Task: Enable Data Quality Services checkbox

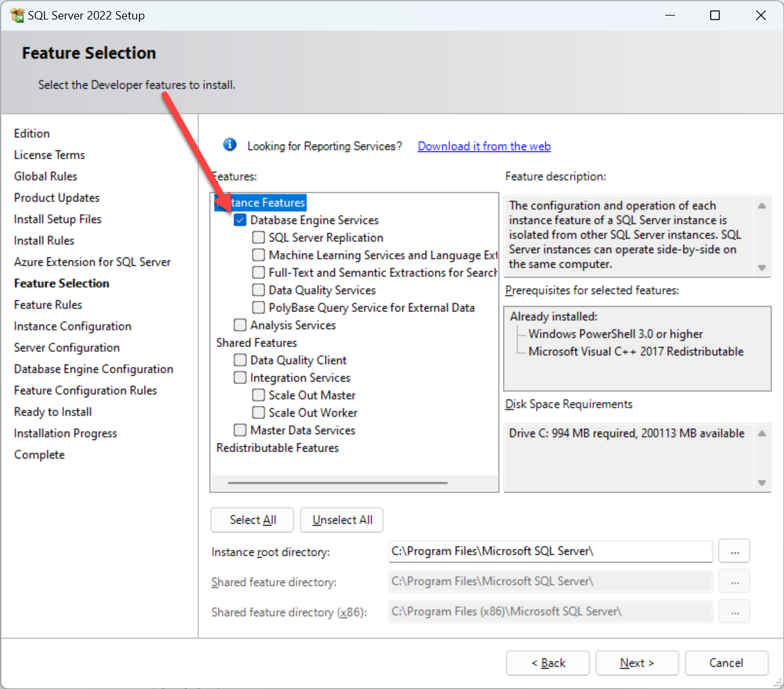Action: 258,290
